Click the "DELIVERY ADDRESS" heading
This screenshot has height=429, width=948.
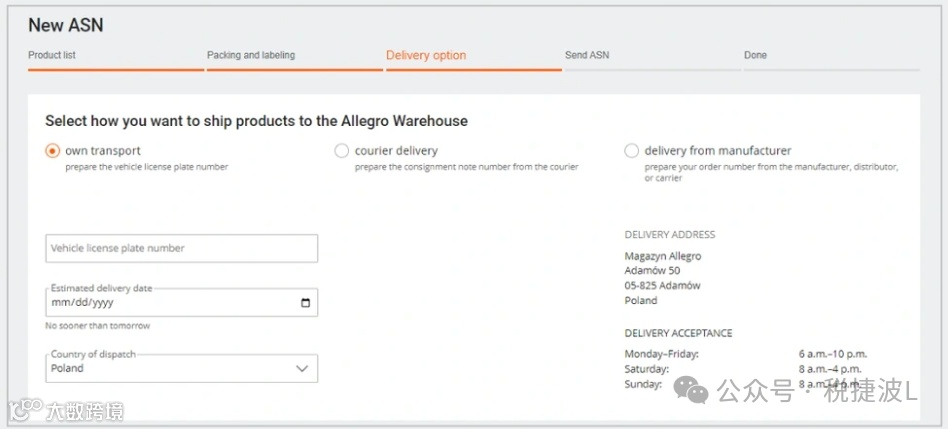pyautogui.click(x=670, y=234)
